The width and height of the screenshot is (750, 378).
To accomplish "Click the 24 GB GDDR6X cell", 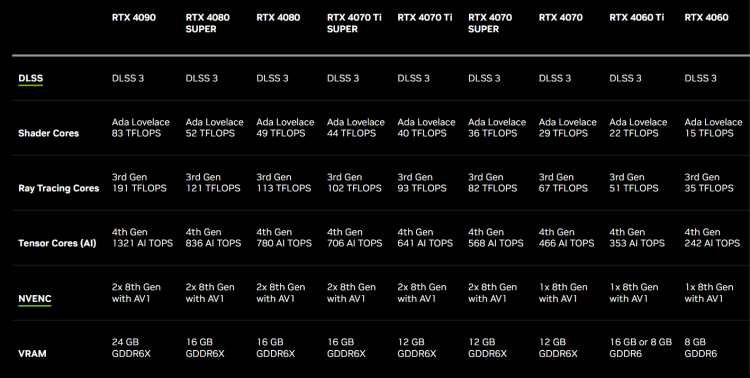I will pyautogui.click(x=131, y=348).
